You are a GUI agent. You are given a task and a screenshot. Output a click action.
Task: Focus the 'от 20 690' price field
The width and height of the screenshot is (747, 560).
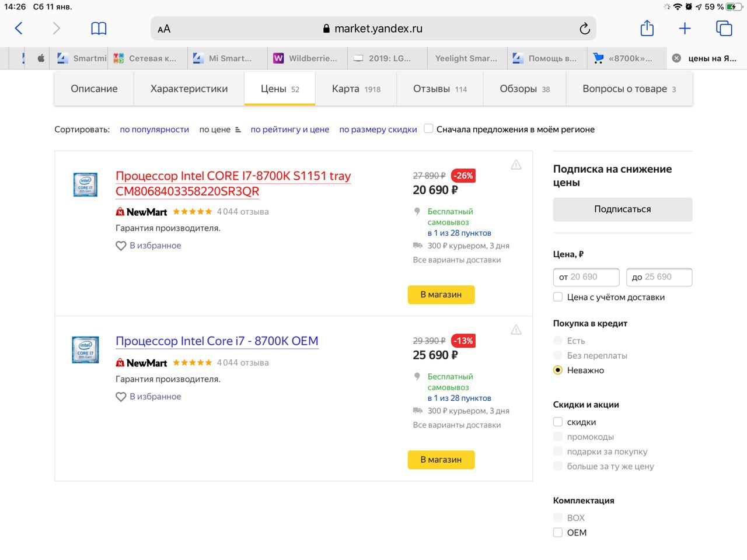point(586,277)
